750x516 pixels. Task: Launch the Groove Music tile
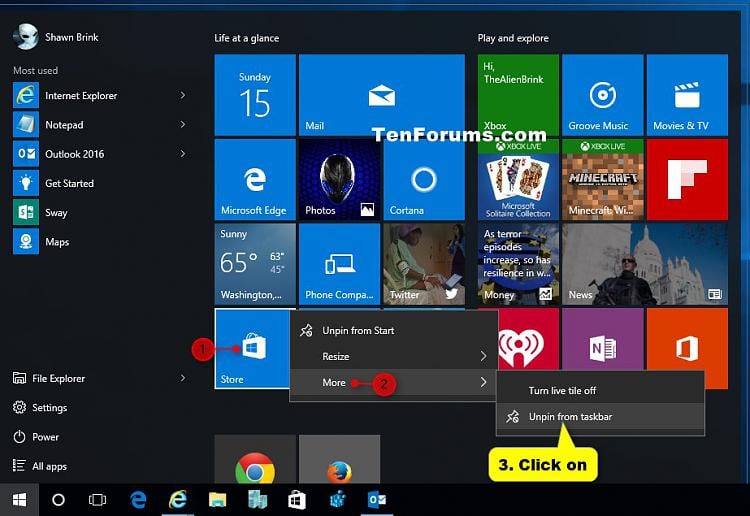coord(603,95)
